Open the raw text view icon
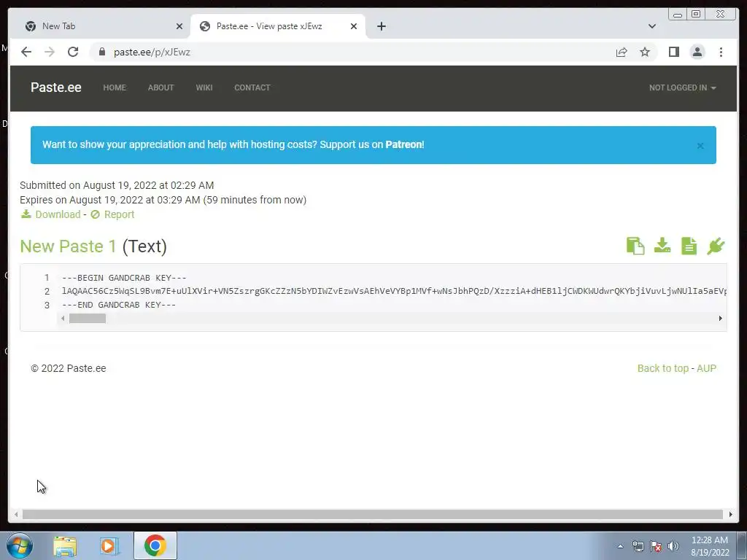This screenshot has width=747, height=560. [x=689, y=246]
